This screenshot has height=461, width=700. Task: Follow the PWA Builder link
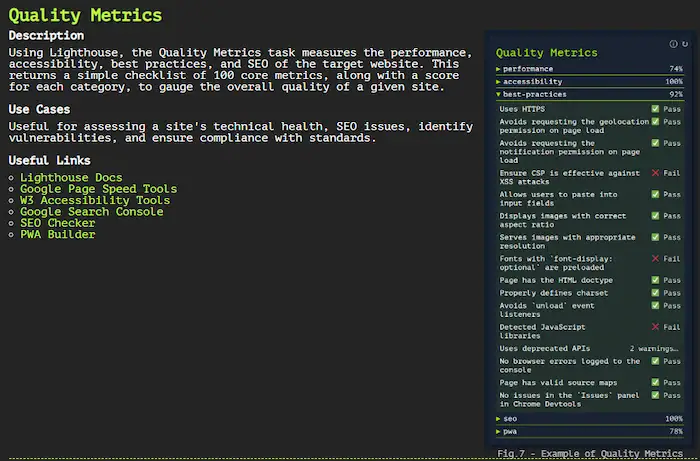point(58,234)
